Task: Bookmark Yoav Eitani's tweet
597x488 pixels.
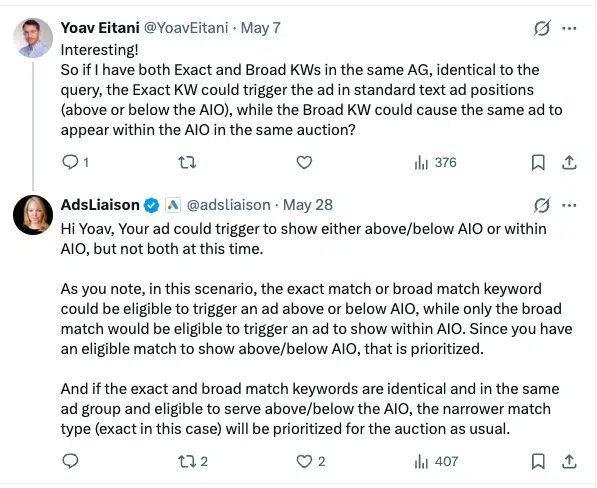Action: (x=538, y=163)
